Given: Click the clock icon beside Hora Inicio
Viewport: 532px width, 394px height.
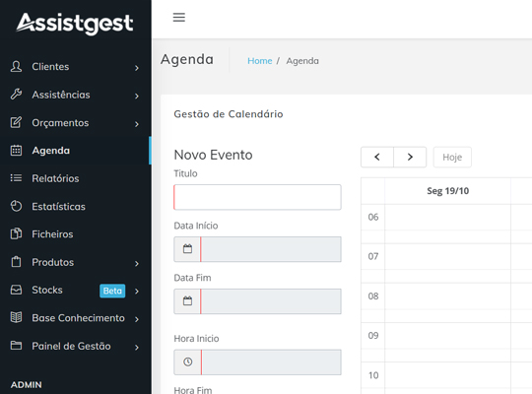Looking at the screenshot, I should tap(187, 362).
